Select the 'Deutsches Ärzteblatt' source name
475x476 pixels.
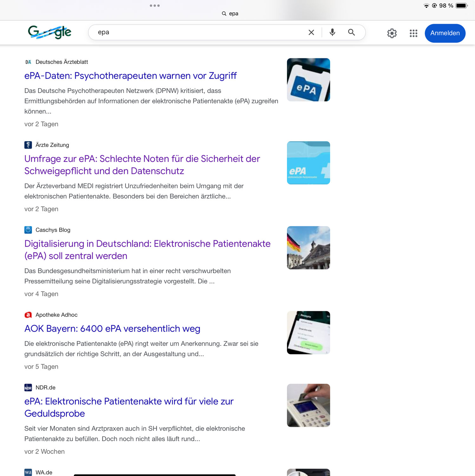[62, 62]
